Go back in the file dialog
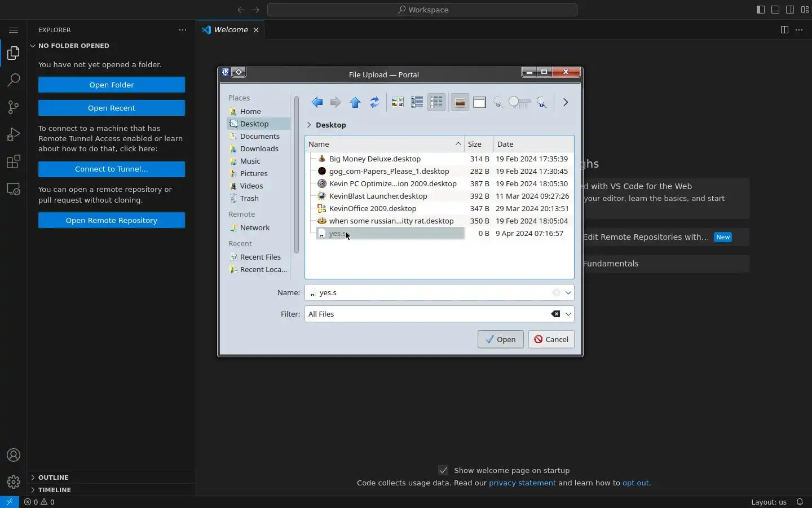 click(317, 102)
